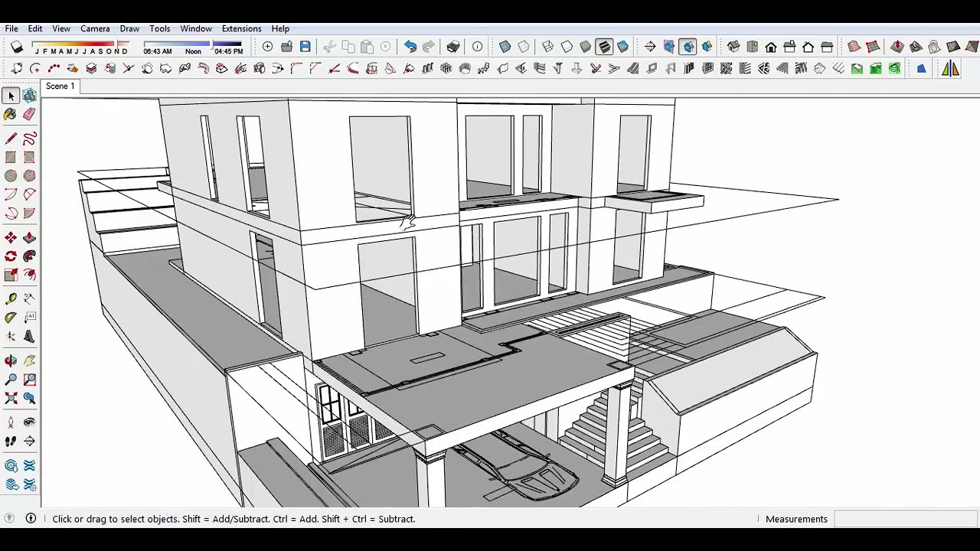Screen dimensions: 980x551
Task: Select the Rotate tool
Action: tap(11, 256)
